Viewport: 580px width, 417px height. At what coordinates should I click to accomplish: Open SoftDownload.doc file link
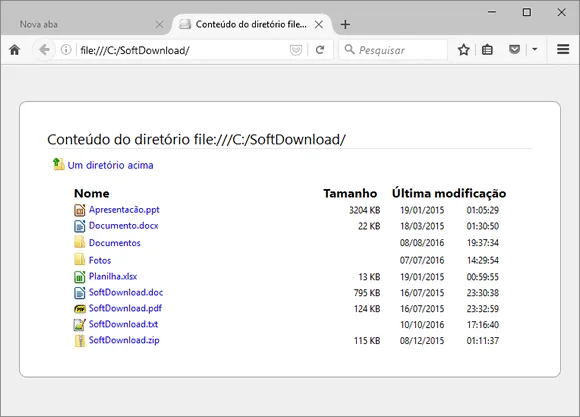coord(126,292)
